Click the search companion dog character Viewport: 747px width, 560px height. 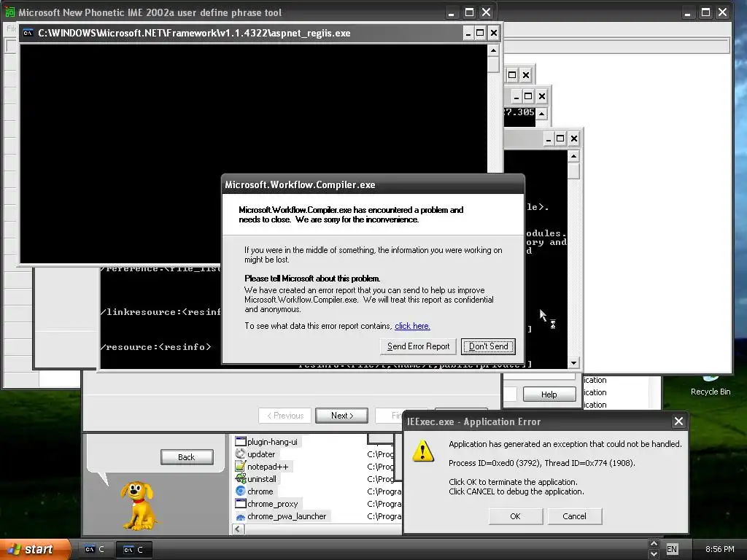coord(138,505)
